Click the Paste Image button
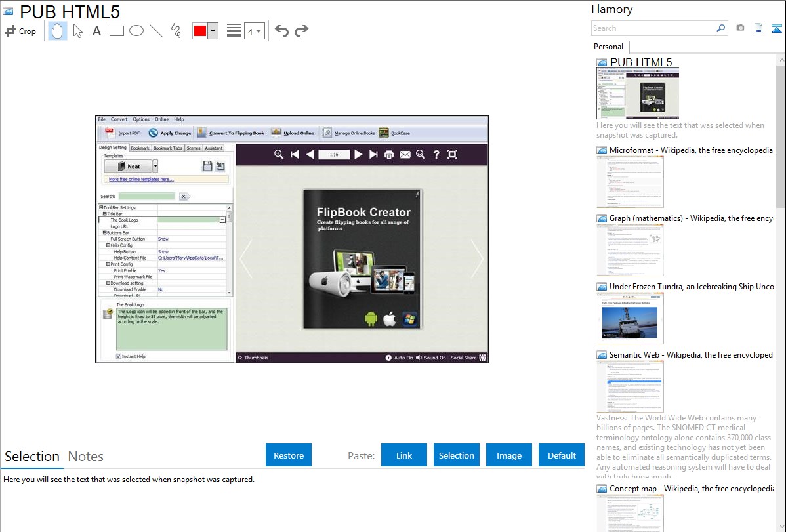 [508, 455]
